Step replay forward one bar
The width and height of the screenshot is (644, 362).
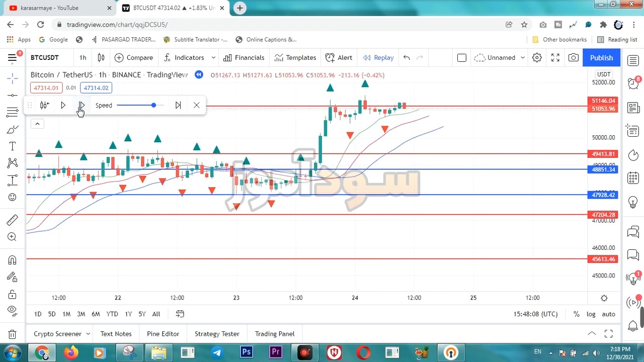[81, 105]
